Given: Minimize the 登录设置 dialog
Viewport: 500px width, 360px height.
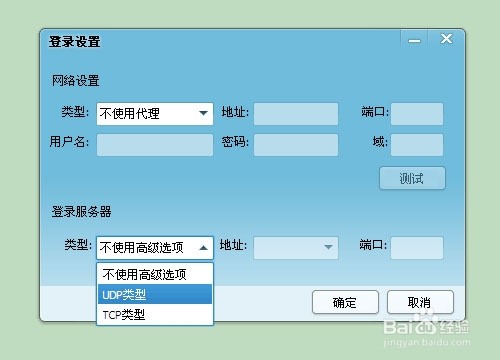Looking at the screenshot, I should click(414, 40).
